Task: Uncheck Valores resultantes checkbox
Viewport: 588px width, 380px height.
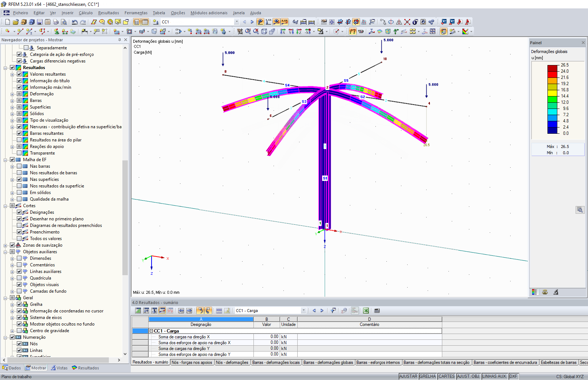Action: [x=19, y=74]
